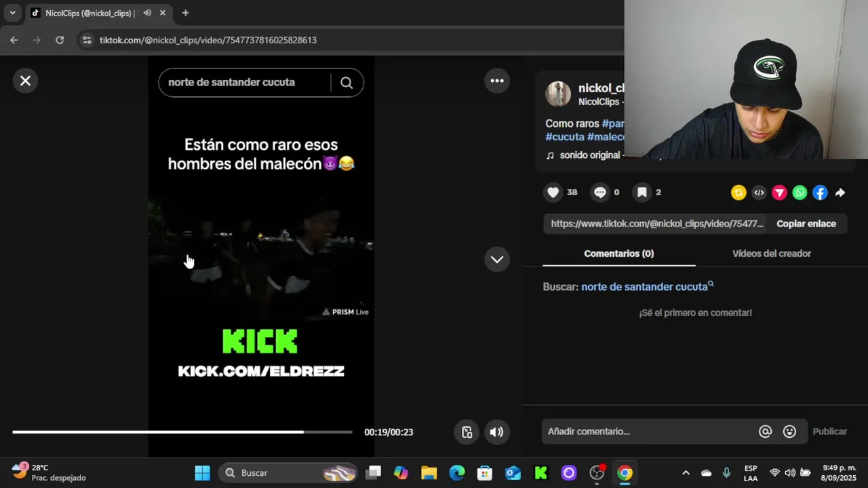Open OBS Studio from the taskbar
The width and height of the screenshot is (868, 488).
(x=597, y=472)
